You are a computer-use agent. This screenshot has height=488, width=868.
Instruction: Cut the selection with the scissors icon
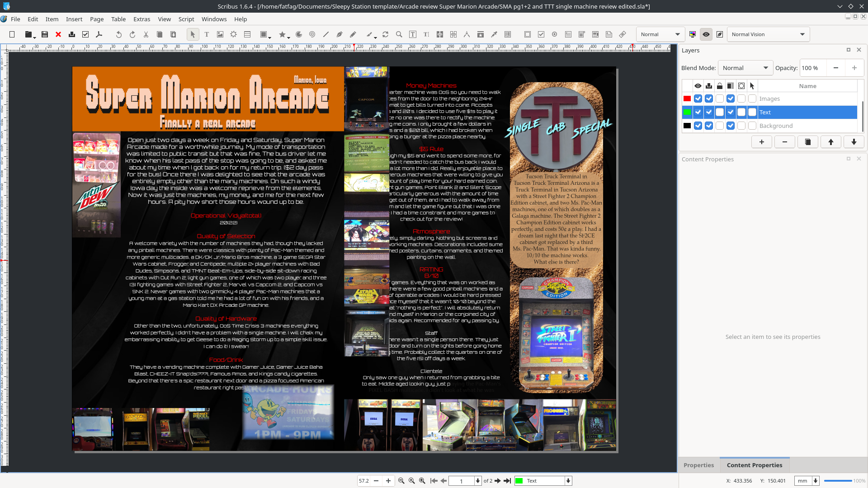click(x=146, y=34)
